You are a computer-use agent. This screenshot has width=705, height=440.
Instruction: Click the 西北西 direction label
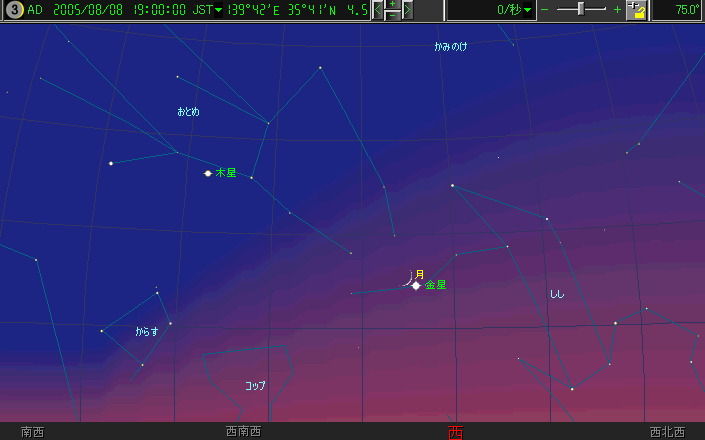(x=667, y=432)
